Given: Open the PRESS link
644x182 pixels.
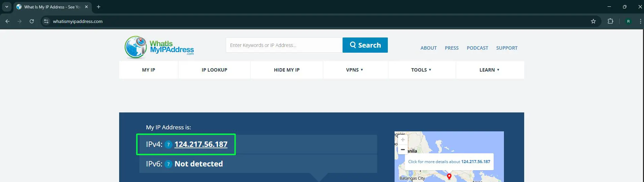Looking at the screenshot, I should 452,48.
